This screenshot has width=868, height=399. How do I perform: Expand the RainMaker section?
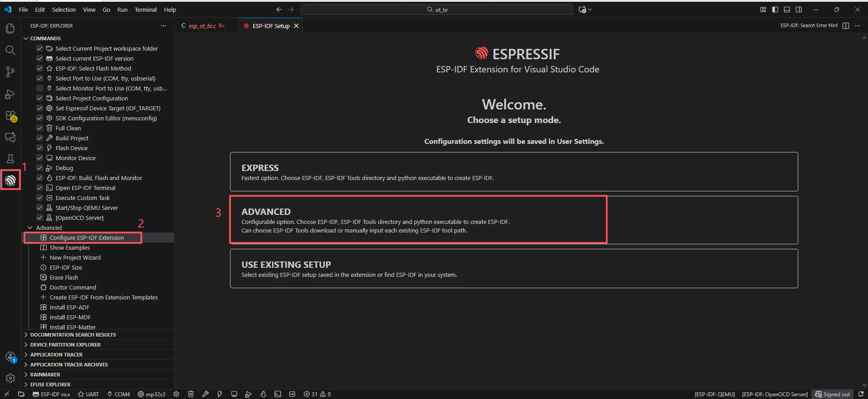point(45,375)
